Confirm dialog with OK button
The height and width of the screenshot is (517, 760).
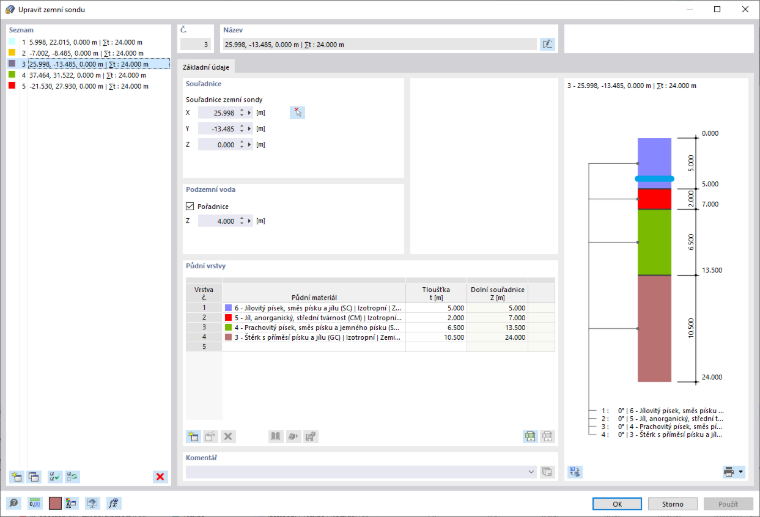tap(617, 504)
